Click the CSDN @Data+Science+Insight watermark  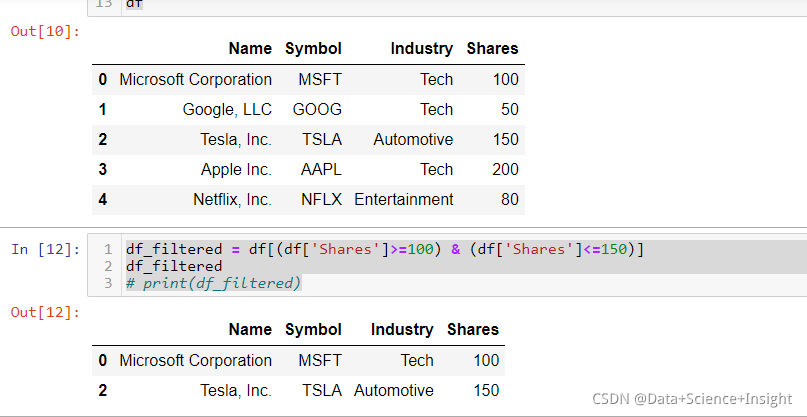tap(691, 399)
